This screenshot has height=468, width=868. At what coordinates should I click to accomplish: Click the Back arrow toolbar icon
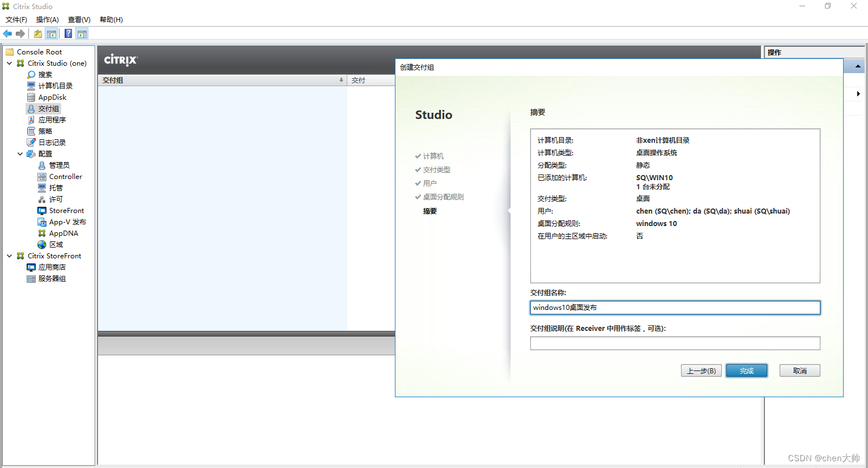click(x=7, y=34)
